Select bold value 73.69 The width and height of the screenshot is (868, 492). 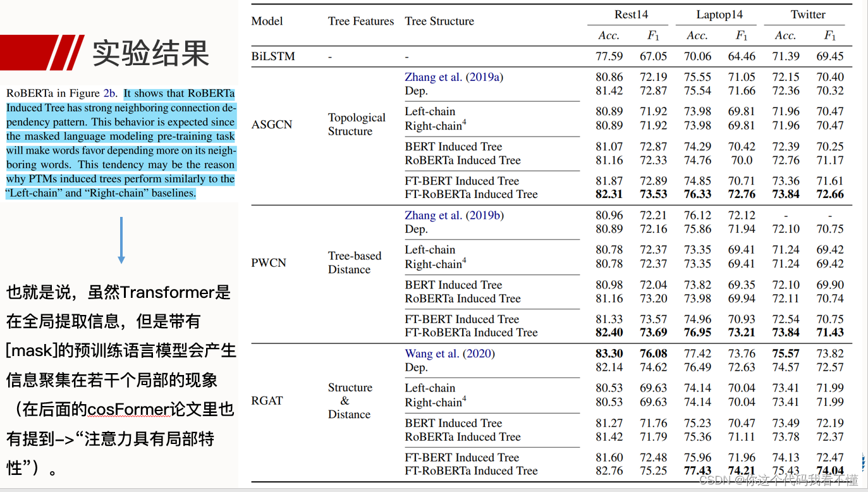pos(654,333)
